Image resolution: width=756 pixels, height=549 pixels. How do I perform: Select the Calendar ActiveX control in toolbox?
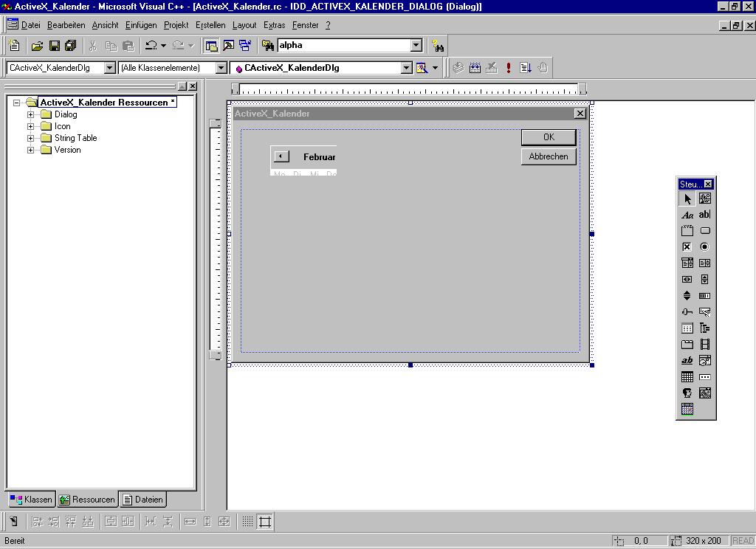[687, 410]
